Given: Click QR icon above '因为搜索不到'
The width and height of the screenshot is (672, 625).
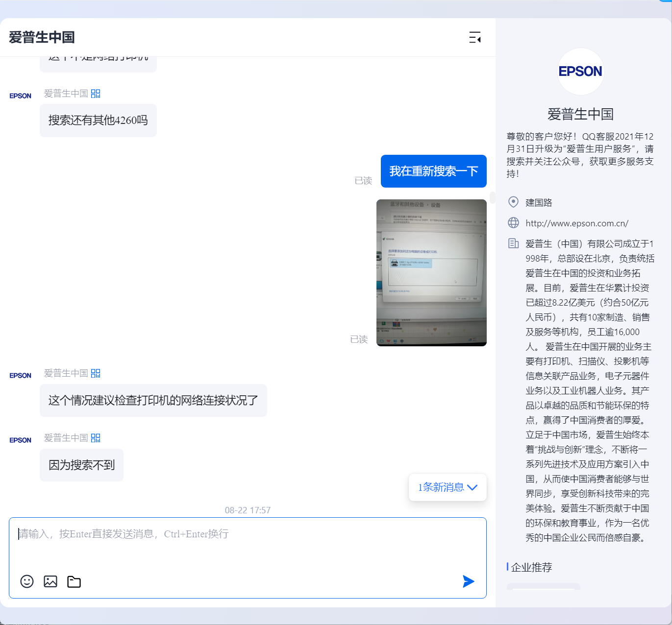Looking at the screenshot, I should coord(96,438).
